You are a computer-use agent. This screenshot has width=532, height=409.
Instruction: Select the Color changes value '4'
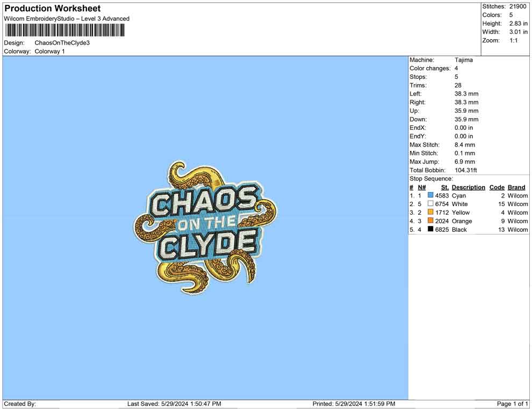[x=456, y=69]
